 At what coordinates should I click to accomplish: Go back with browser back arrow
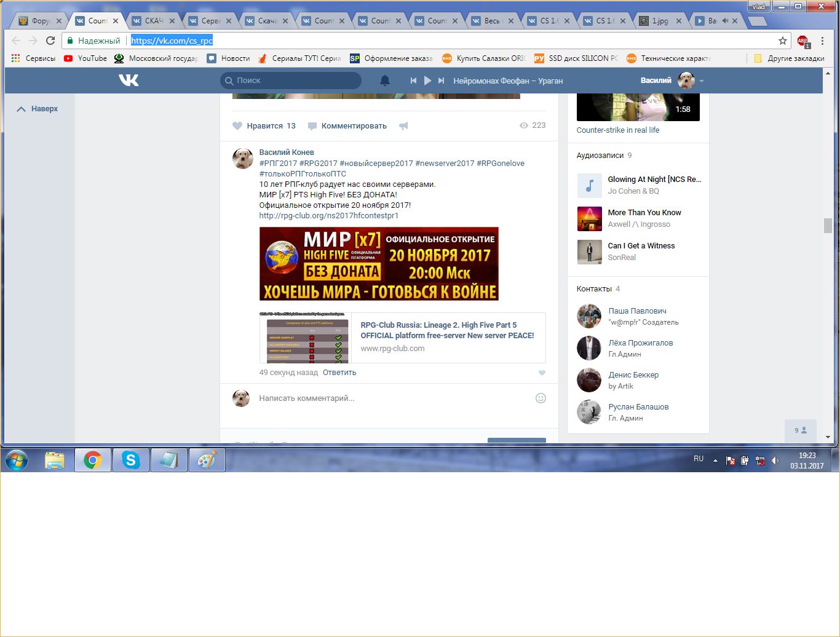point(16,41)
